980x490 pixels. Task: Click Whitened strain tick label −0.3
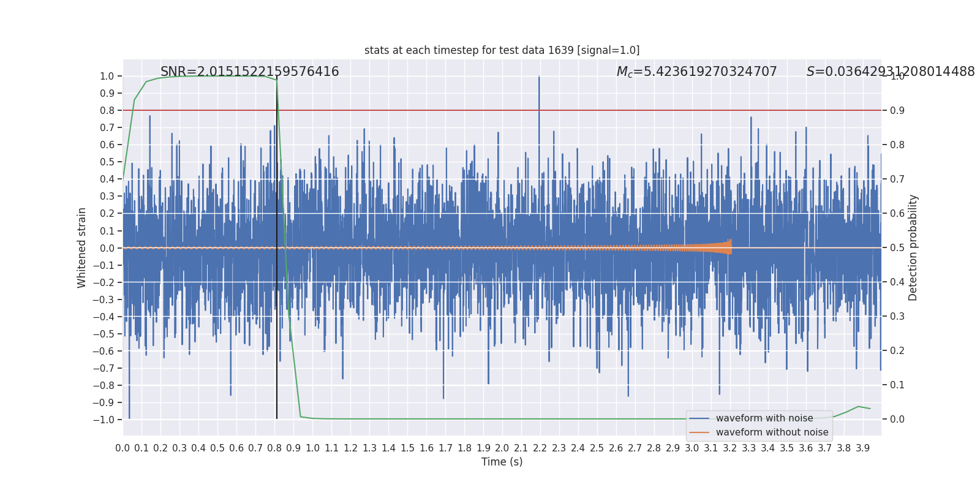(103, 300)
